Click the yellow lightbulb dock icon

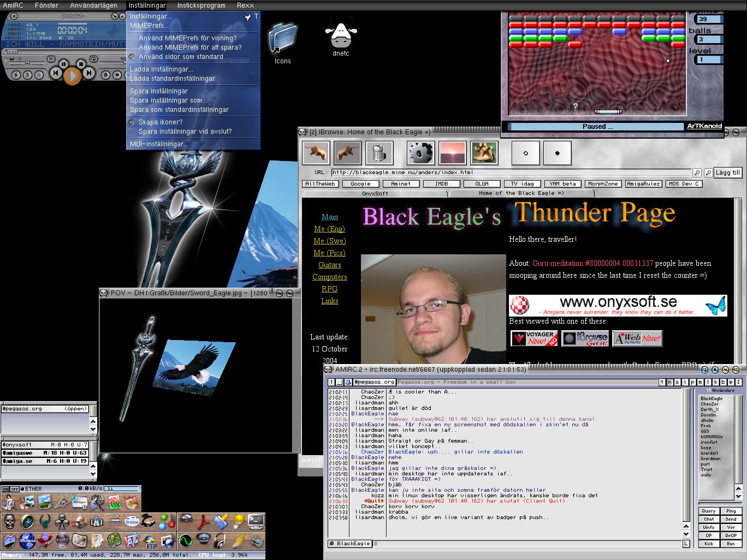(239, 522)
